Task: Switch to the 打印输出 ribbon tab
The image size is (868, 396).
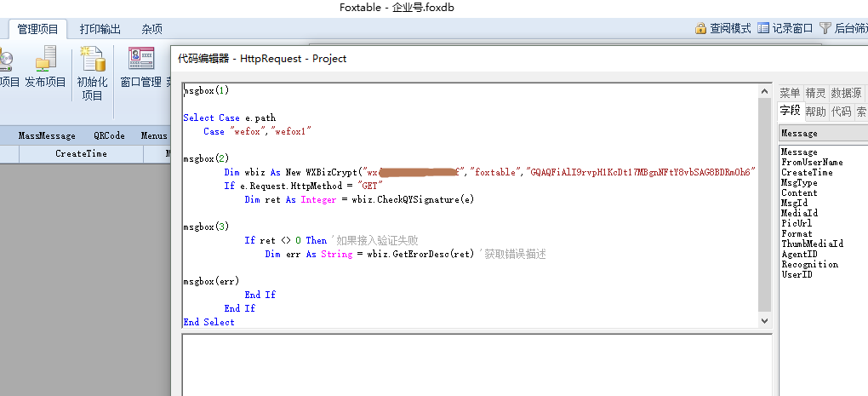Action: pos(100,29)
